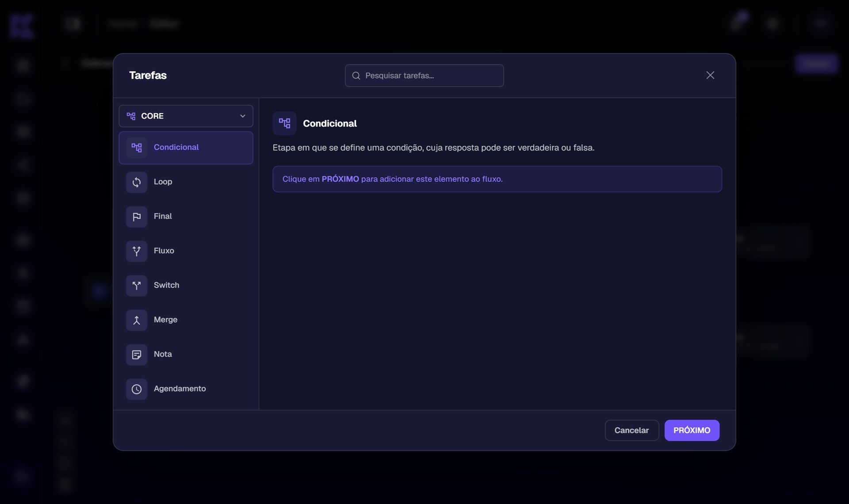Click the Condicional heading in the detail pane

click(329, 123)
